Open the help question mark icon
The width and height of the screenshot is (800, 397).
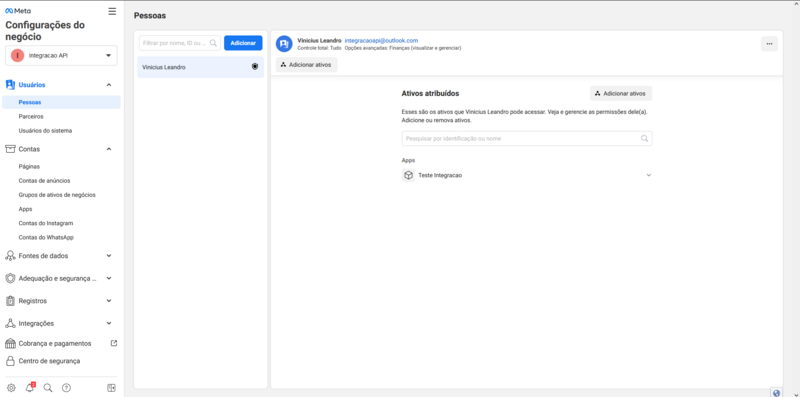(x=66, y=388)
